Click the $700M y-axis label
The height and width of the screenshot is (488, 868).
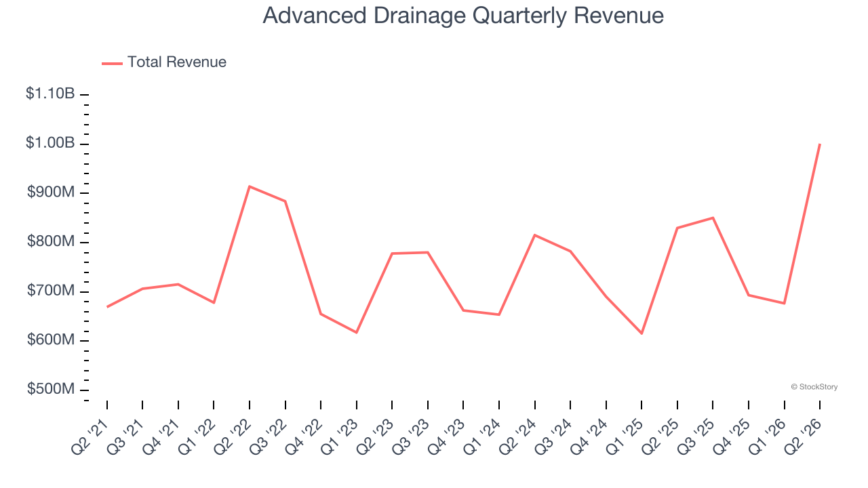pyautogui.click(x=51, y=291)
